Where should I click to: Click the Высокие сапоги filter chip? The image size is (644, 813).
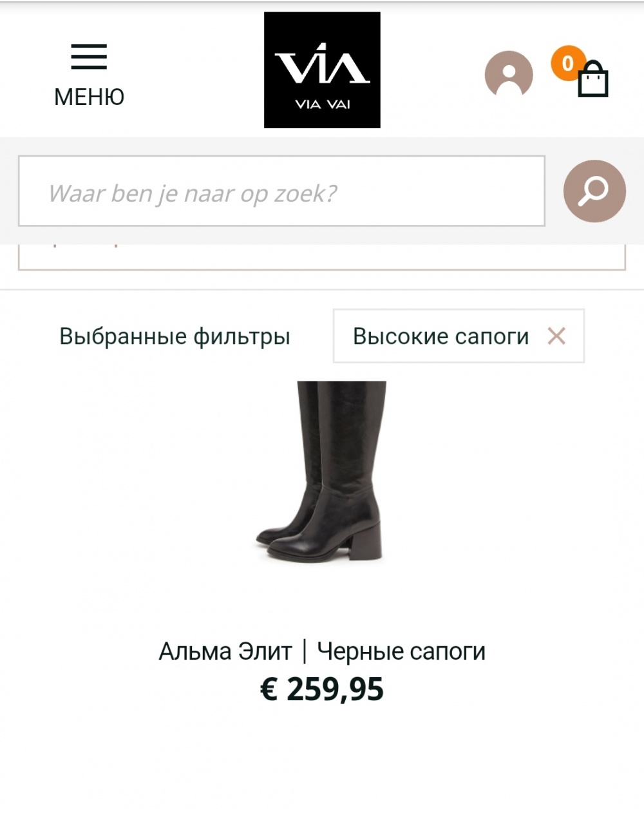pos(459,336)
